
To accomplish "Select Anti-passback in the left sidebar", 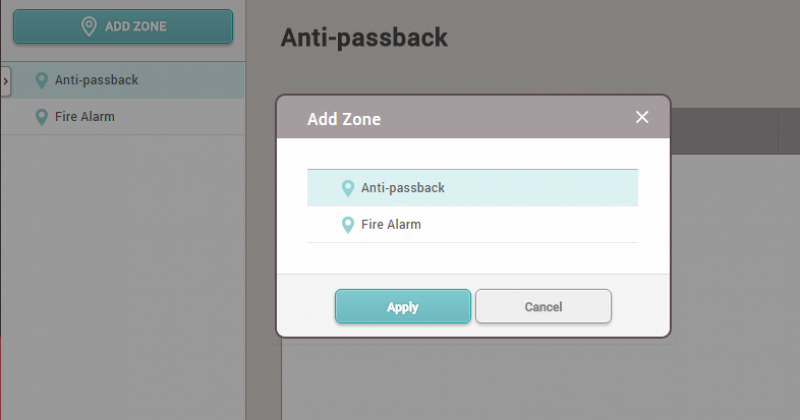I will pyautogui.click(x=96, y=80).
